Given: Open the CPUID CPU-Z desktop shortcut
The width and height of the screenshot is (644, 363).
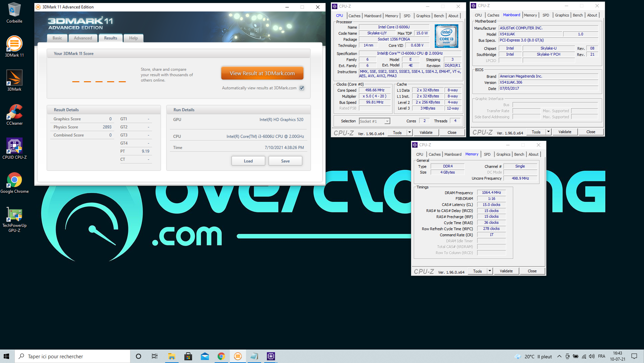Looking at the screenshot, I should 14,148.
